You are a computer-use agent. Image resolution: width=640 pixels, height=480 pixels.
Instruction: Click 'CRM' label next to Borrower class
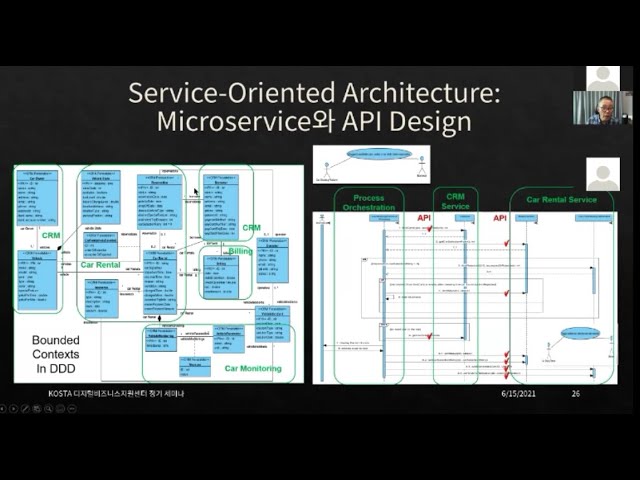(x=251, y=228)
